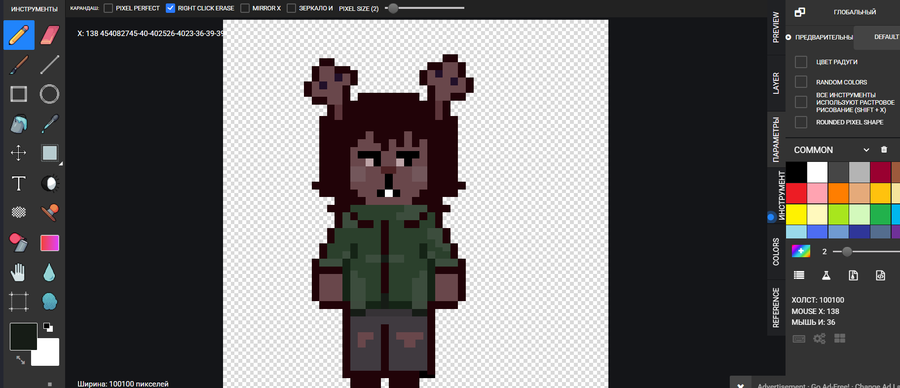Screen dimensions: 900x388
Task: Select the Color Replace bucket tool
Action: pos(19,243)
